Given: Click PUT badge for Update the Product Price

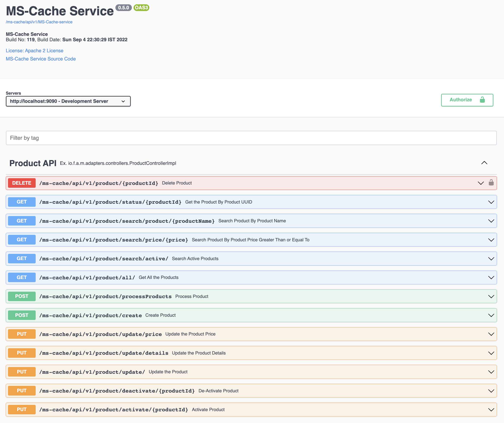Looking at the screenshot, I should (x=22, y=334).
